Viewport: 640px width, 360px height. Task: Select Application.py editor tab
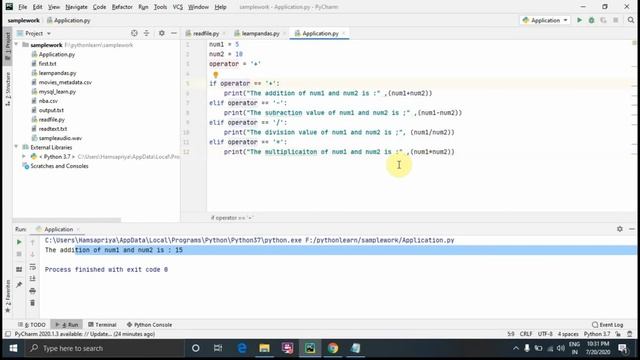click(x=320, y=33)
